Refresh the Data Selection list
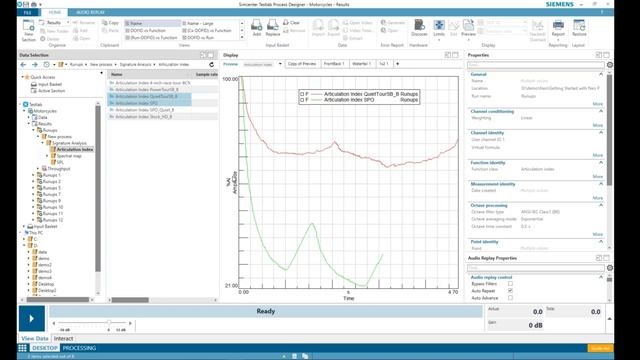The width and height of the screenshot is (640, 360). tap(211, 64)
